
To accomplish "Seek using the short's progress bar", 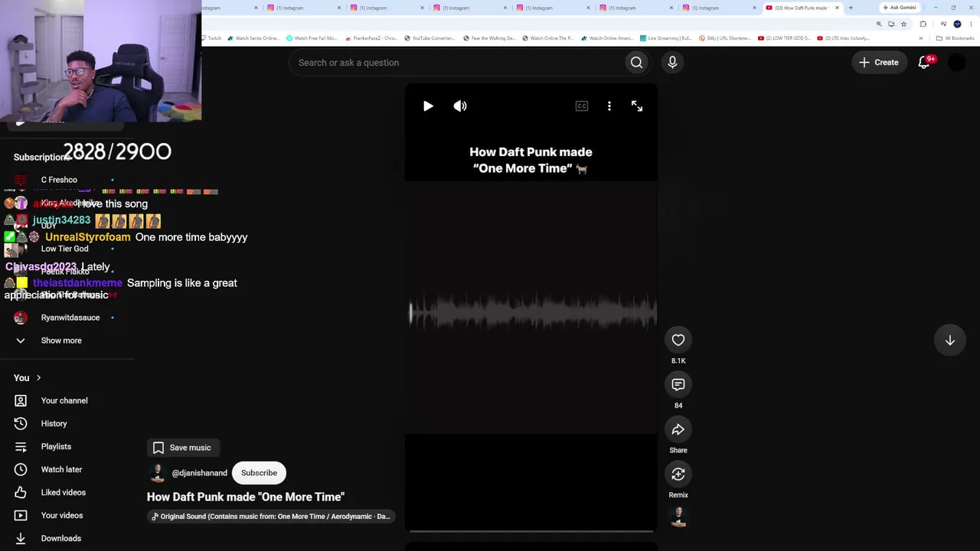I will coord(531,530).
